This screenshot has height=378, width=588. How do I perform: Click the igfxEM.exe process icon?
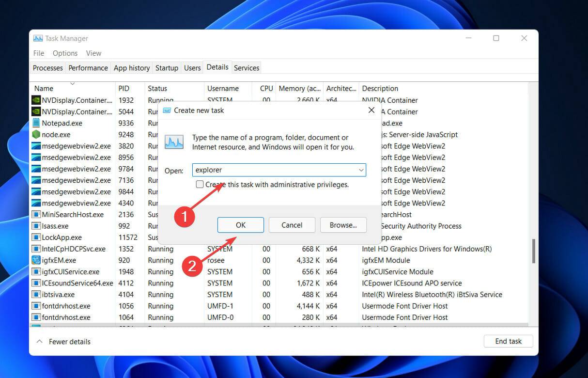(36, 260)
